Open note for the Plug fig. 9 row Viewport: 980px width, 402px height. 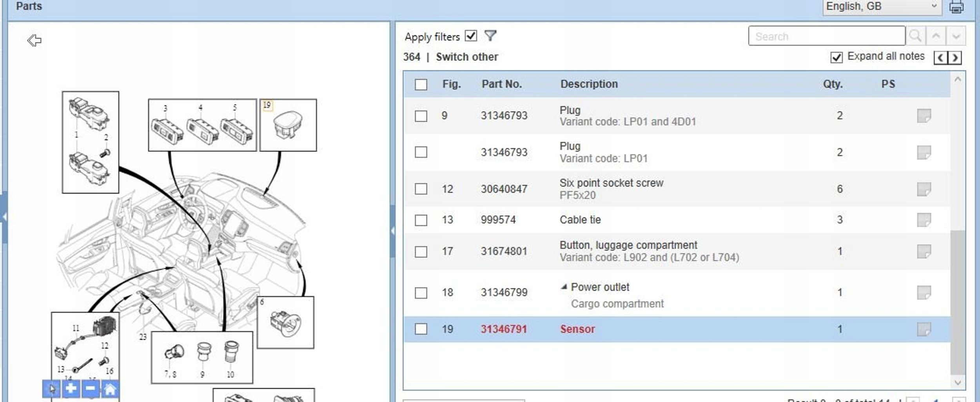[924, 116]
